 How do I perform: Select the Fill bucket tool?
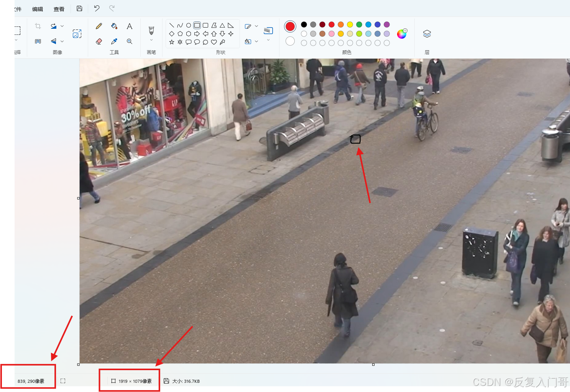point(114,26)
